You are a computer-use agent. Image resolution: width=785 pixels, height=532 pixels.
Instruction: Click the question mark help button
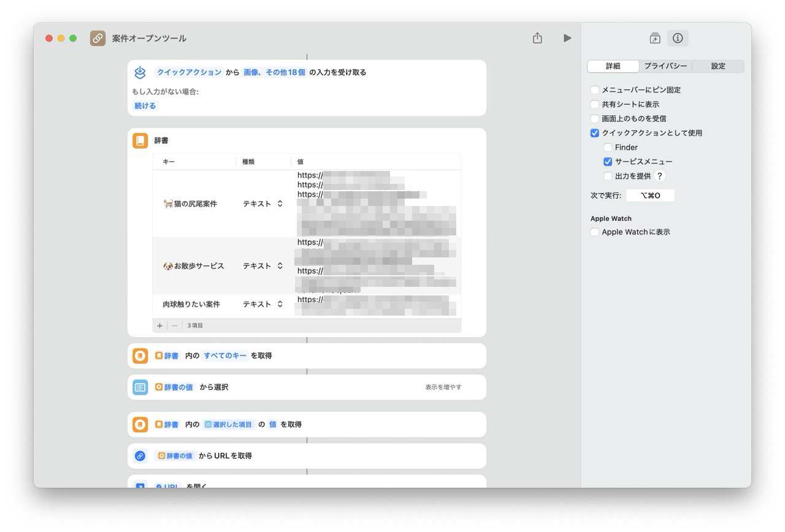[660, 176]
